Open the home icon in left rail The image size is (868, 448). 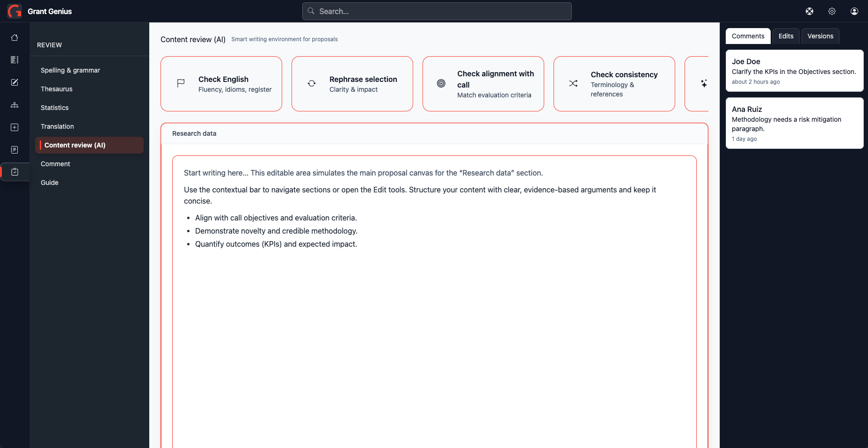[x=15, y=37]
